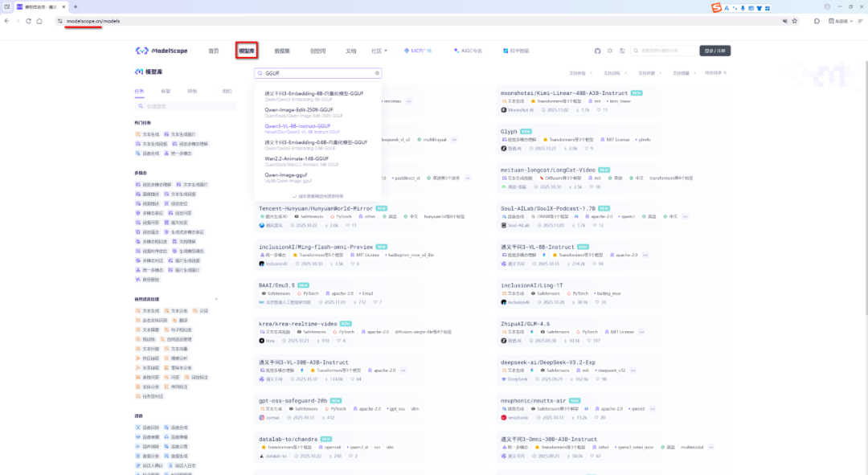Open more tags on Soul-AILab/SoulX-Podcast-1.7B card
The image size is (868, 475).
pyautogui.click(x=686, y=216)
